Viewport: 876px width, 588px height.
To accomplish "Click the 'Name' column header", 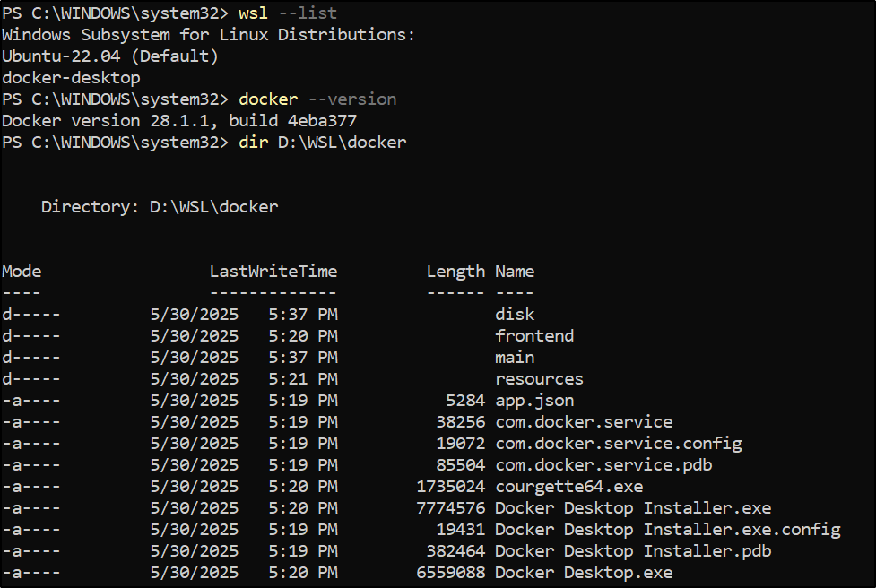I will click(515, 272).
